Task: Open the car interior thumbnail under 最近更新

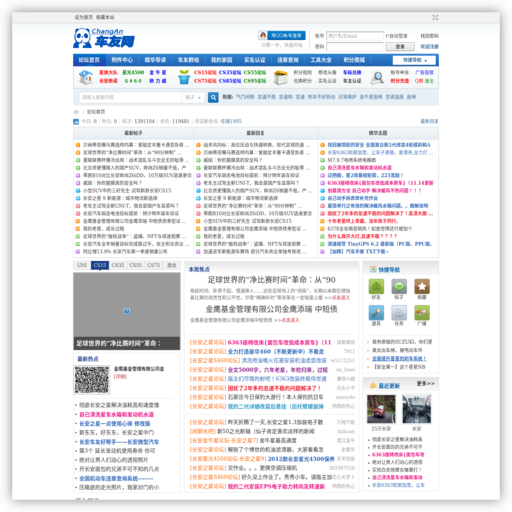Action: tap(417, 409)
